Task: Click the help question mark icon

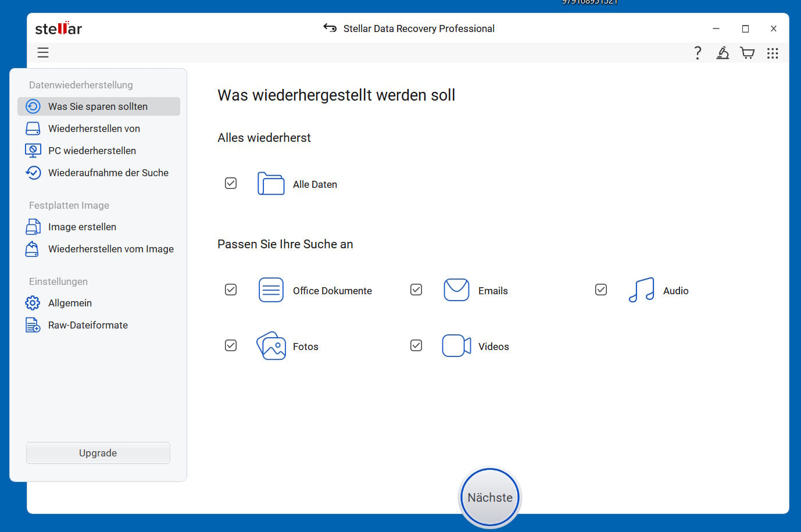Action: 698,53
